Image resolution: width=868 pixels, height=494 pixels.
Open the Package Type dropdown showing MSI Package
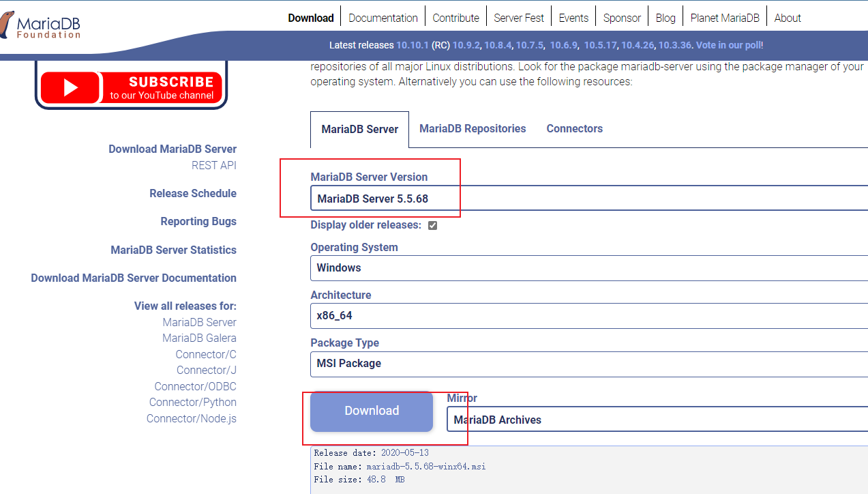click(x=589, y=363)
